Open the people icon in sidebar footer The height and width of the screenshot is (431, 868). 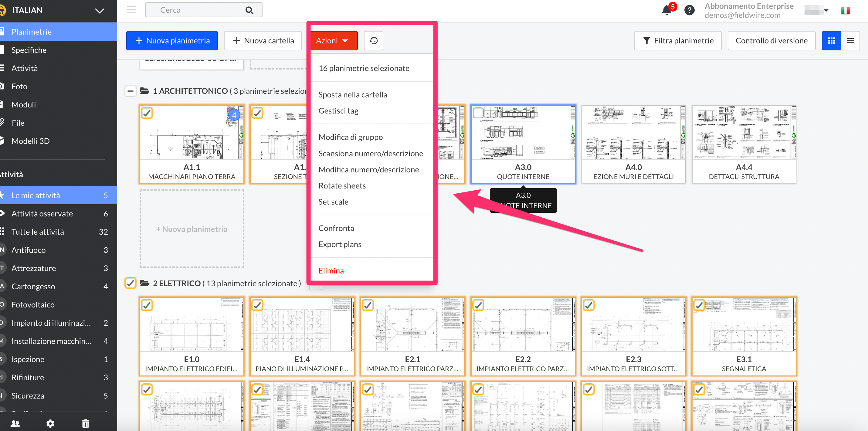tap(15, 423)
